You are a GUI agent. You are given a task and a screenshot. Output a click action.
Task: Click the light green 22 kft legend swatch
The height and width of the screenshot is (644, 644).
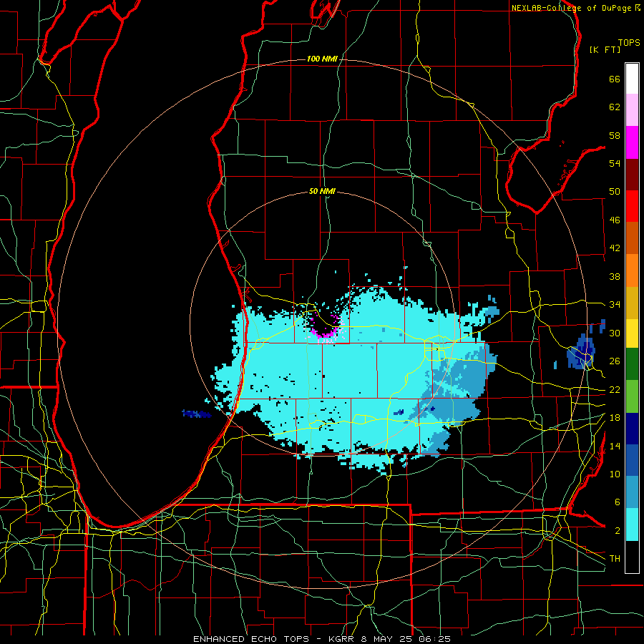(x=632, y=396)
